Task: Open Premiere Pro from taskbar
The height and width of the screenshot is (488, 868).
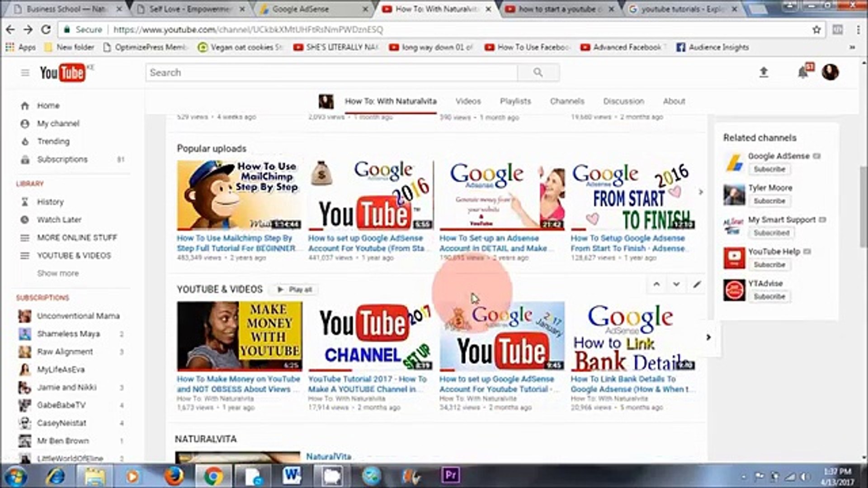Action: pos(451,475)
